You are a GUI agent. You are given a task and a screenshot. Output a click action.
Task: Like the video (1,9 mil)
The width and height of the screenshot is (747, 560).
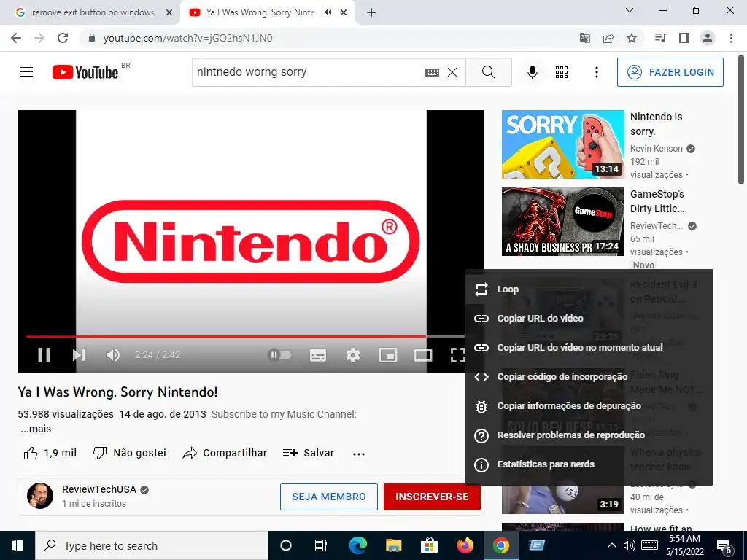[x=50, y=453]
